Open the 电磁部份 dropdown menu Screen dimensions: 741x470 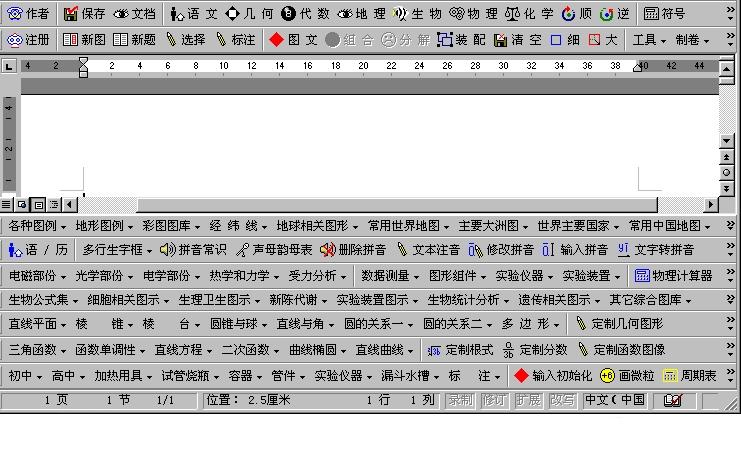click(x=38, y=275)
